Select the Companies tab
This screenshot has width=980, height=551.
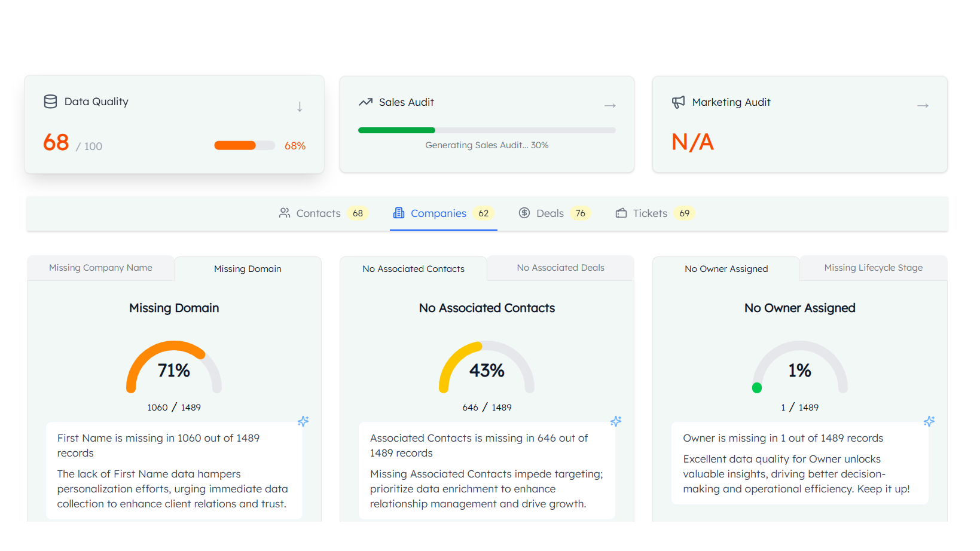click(x=438, y=213)
